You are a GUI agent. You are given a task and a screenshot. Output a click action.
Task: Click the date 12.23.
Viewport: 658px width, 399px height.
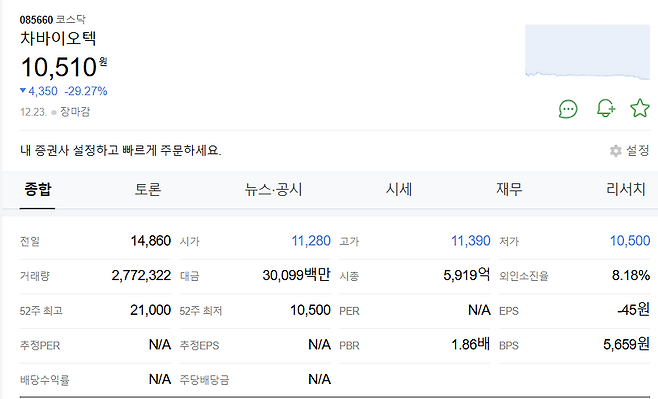pyautogui.click(x=33, y=112)
